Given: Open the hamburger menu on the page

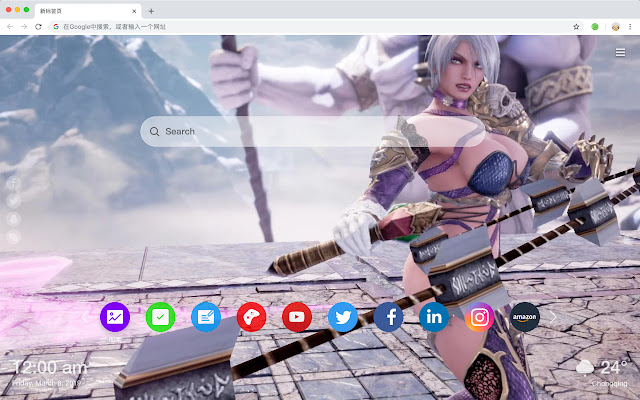Looking at the screenshot, I should [620, 53].
